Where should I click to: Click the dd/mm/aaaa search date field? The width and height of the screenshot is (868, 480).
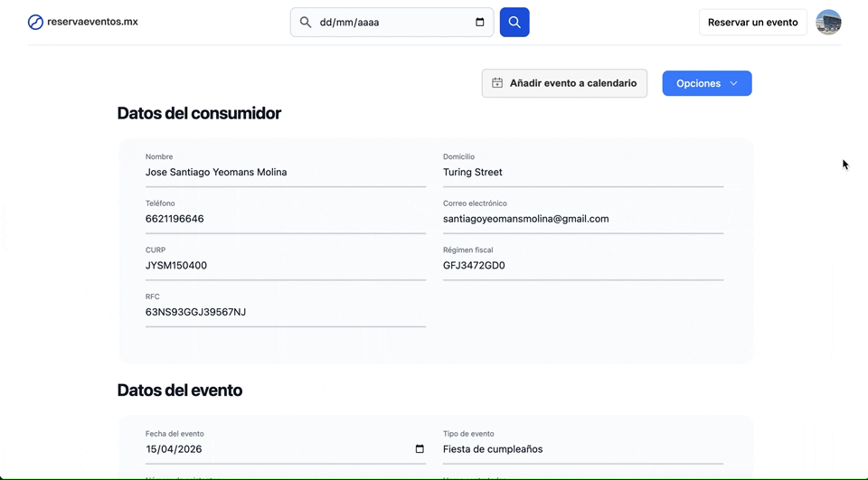coord(389,23)
